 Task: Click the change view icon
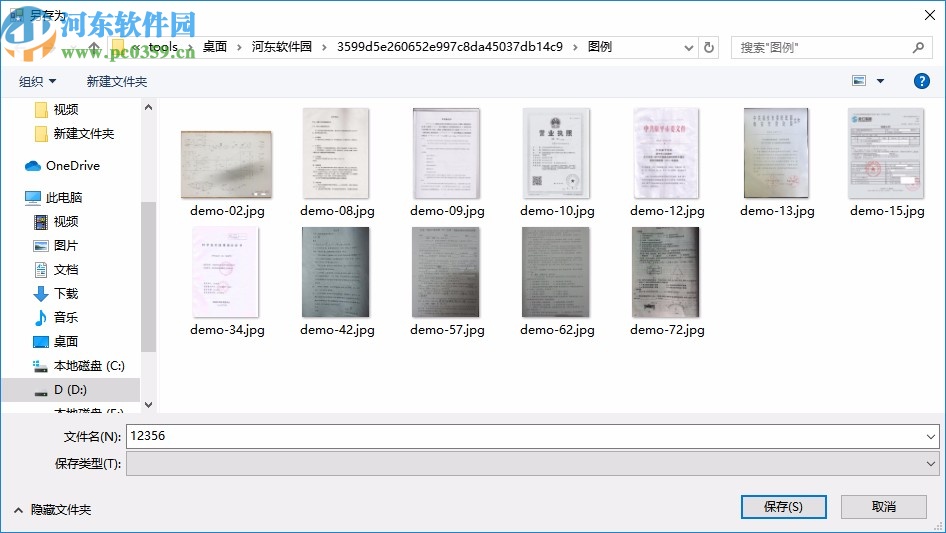859,81
